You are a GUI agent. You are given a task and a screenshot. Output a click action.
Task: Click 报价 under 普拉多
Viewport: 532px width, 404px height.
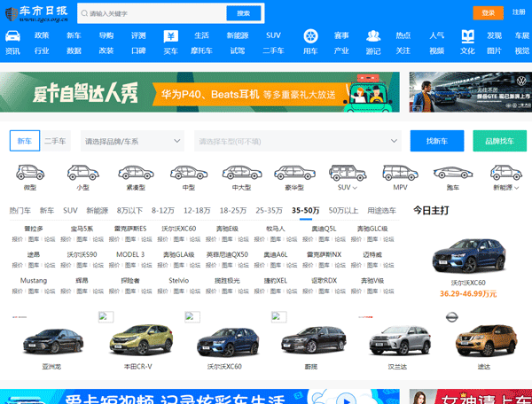click(x=18, y=239)
